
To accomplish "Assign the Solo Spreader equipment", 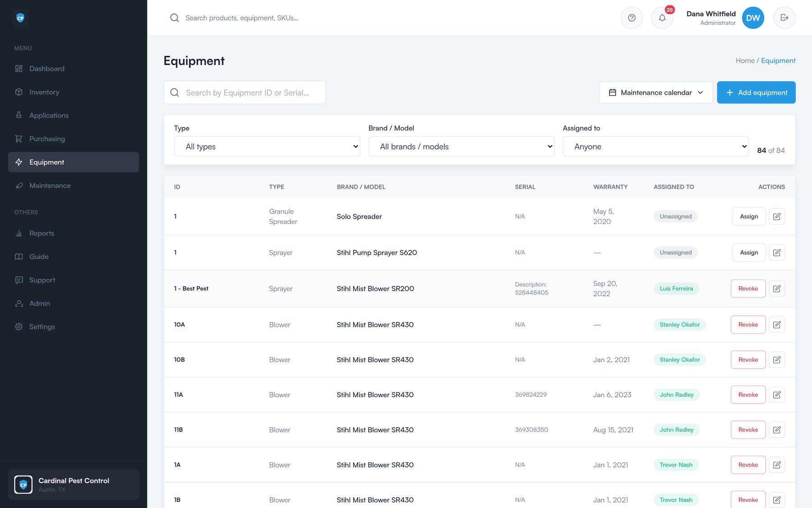I will (x=749, y=216).
